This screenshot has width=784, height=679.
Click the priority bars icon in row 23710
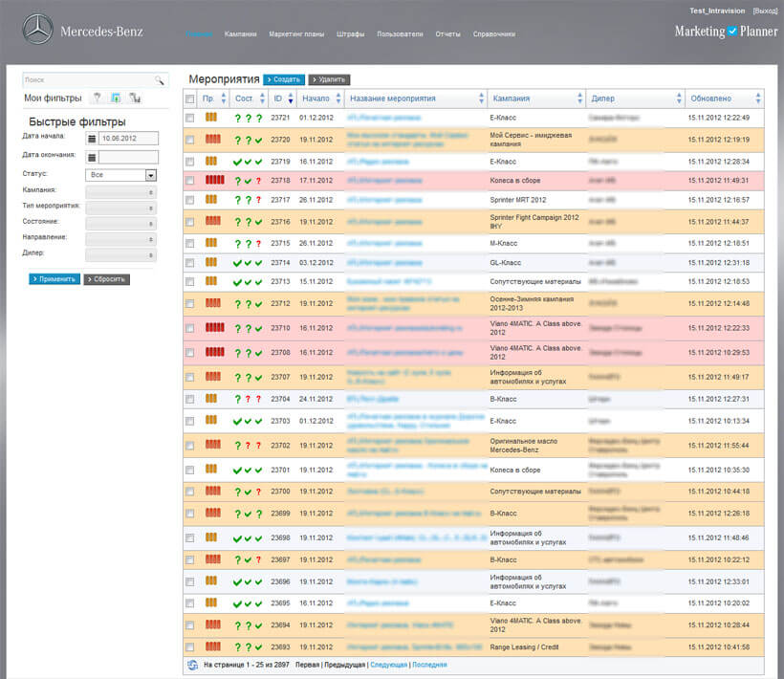pyautogui.click(x=215, y=327)
